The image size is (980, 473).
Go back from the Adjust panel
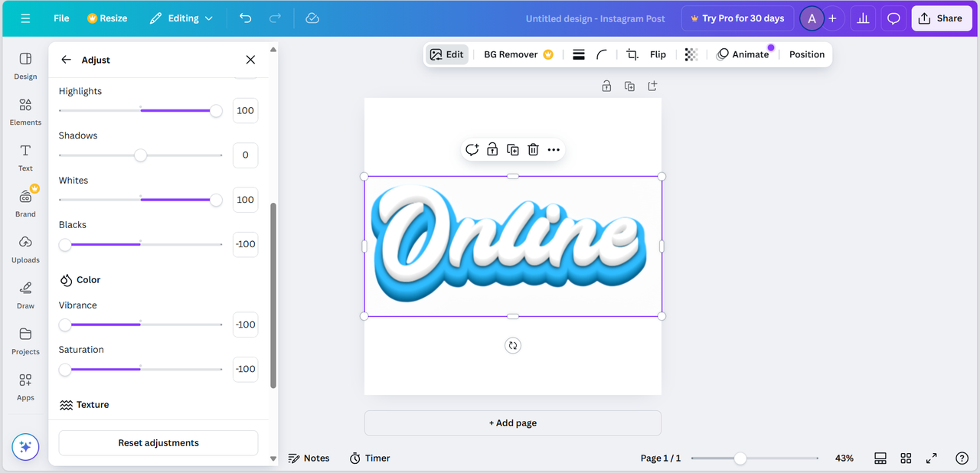pos(66,60)
